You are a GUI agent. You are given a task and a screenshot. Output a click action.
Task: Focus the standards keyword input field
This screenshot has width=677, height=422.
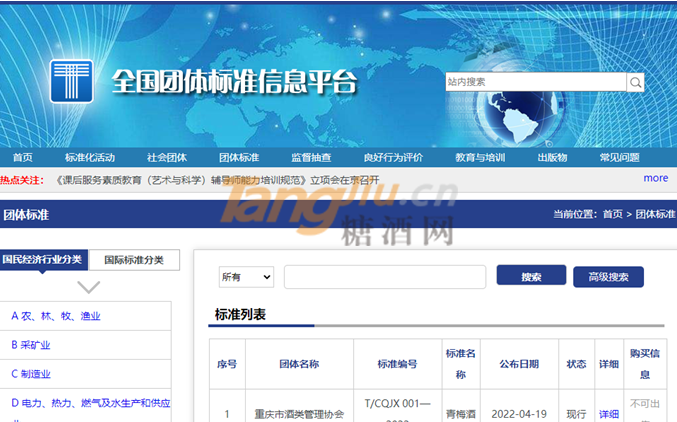click(x=385, y=277)
